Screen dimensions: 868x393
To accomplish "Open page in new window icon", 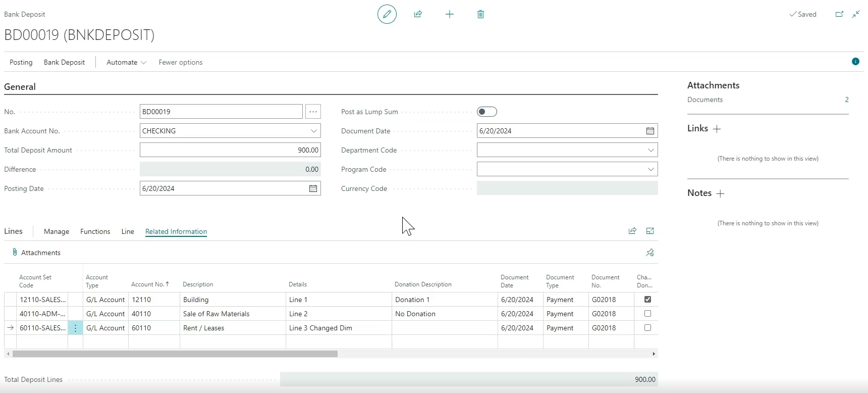I will 839,14.
